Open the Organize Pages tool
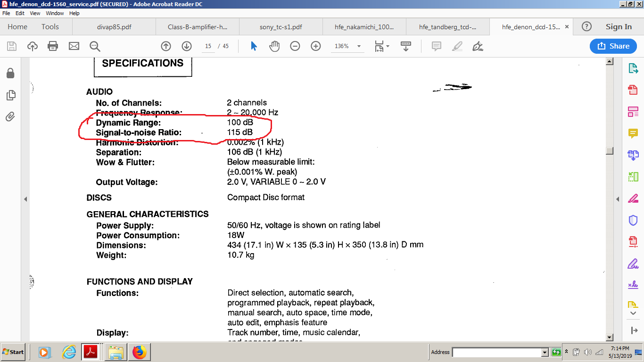This screenshot has height=362, width=644. 633,177
